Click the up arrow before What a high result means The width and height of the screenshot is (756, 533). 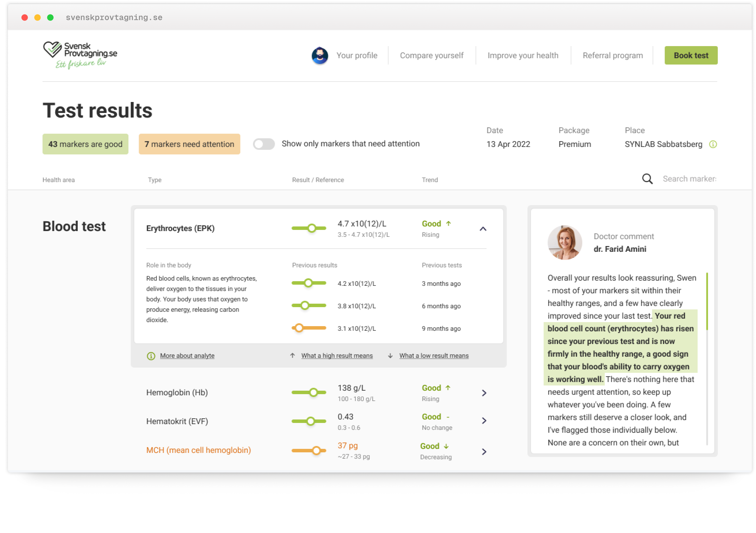point(292,356)
